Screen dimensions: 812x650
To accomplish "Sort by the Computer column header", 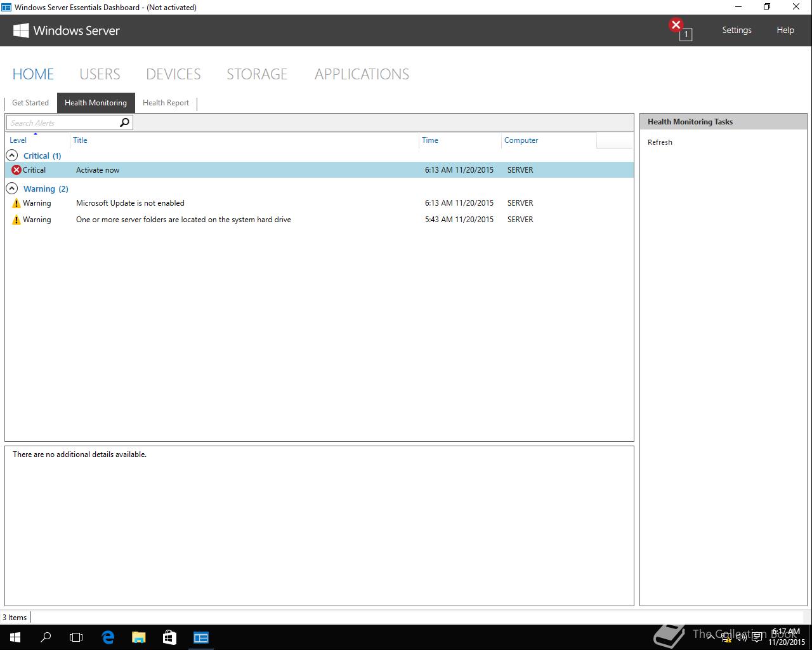I will [549, 140].
